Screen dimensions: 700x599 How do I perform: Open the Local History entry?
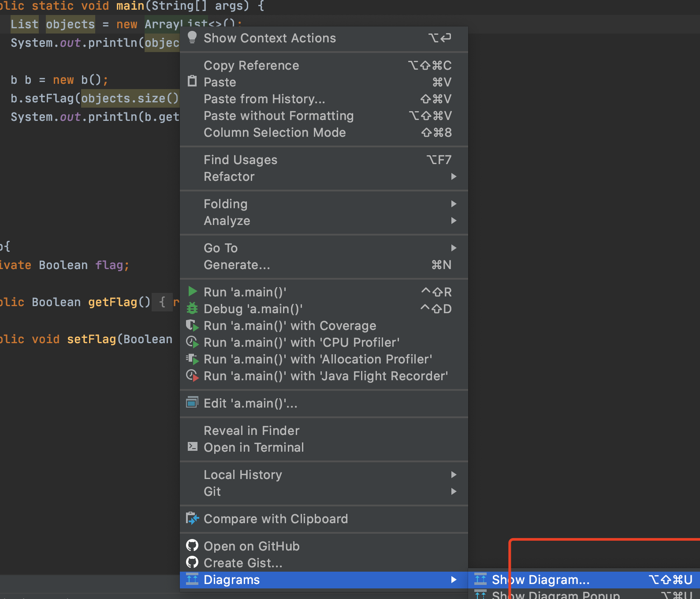click(x=324, y=475)
